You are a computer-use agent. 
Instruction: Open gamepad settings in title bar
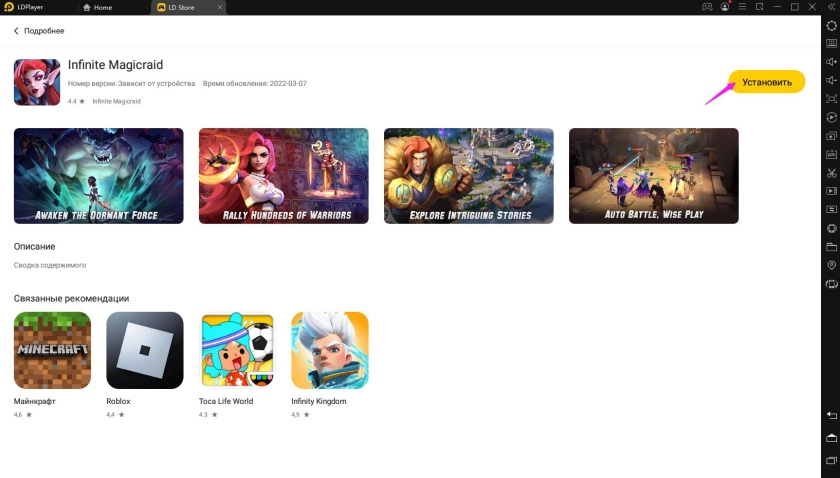[707, 7]
